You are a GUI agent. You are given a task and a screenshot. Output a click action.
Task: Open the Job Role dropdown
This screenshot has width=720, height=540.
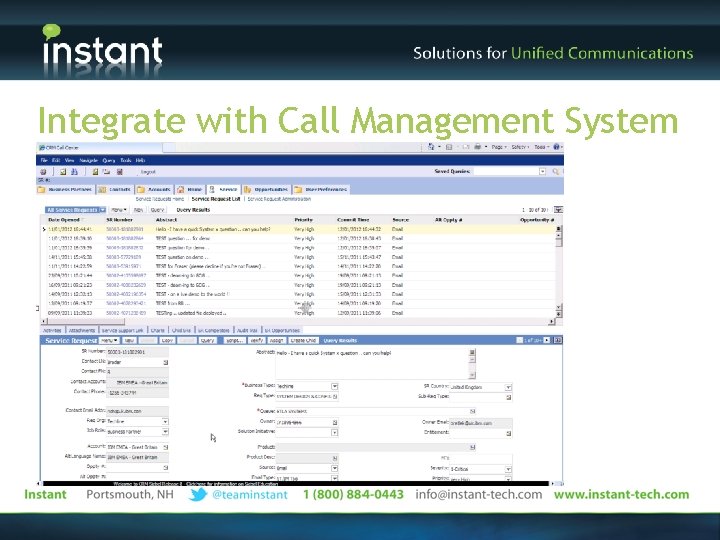point(165,432)
